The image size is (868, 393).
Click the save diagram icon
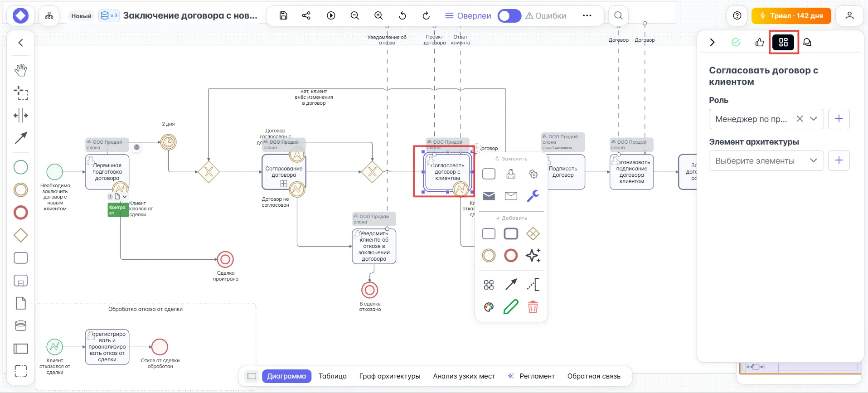tap(283, 15)
